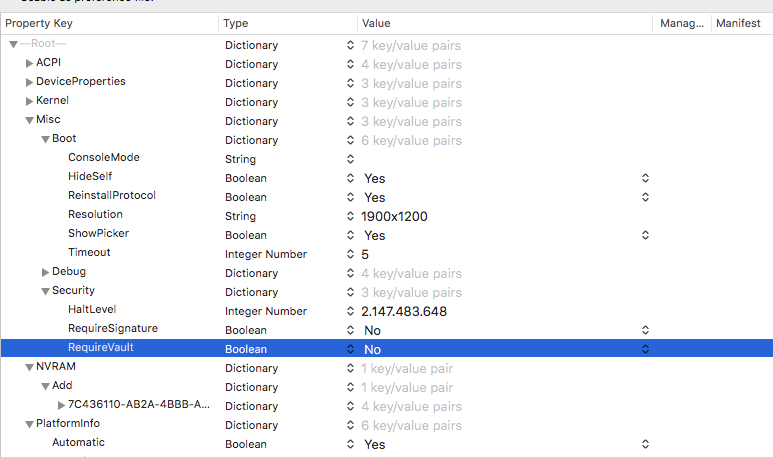Change type of ConsoleMode via stepper
The image size is (773, 457).
click(x=350, y=159)
